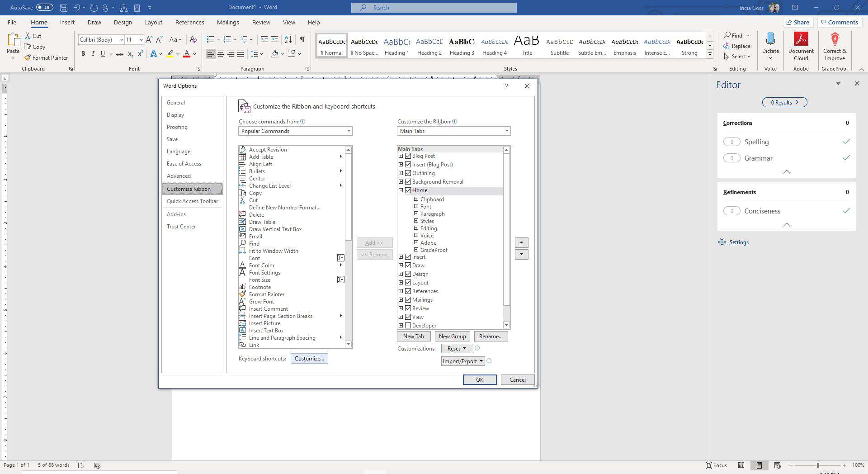Open the Customize the Ribbon dropdown
The height and width of the screenshot is (474, 868).
pos(454,131)
